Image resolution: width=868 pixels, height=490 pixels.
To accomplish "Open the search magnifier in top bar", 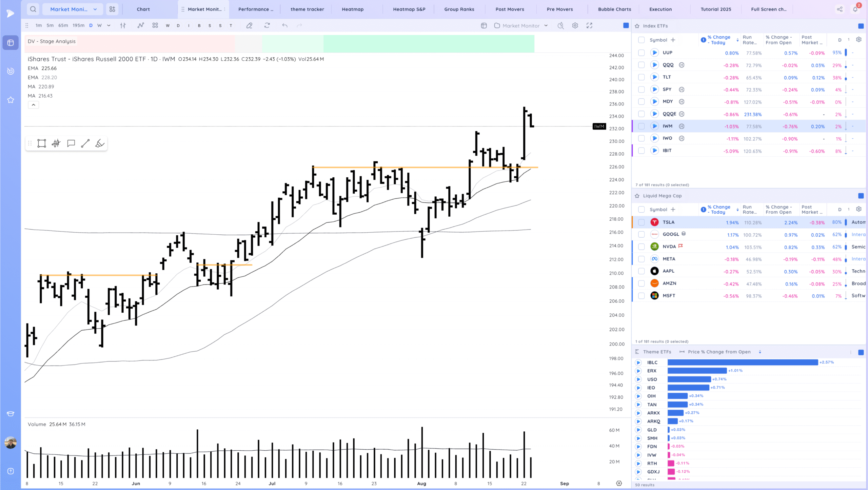I will (33, 9).
